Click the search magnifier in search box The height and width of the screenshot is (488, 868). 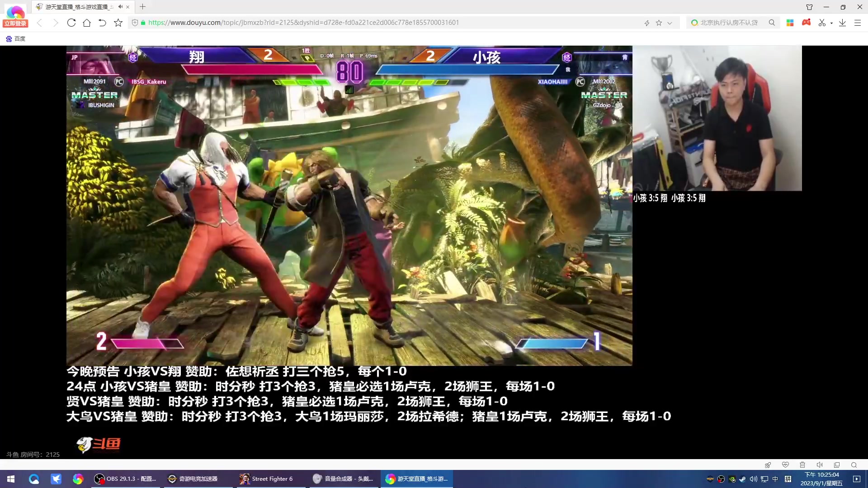click(x=772, y=23)
